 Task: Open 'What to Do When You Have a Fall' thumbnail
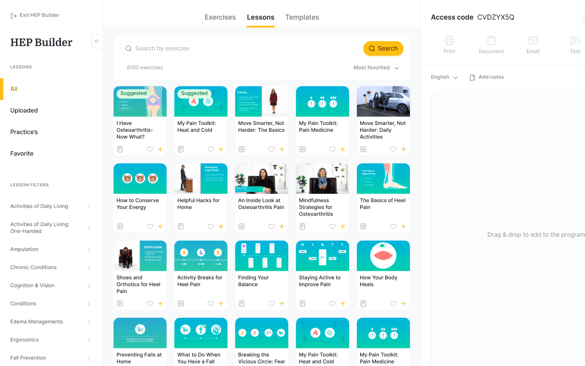pyautogui.click(x=201, y=333)
